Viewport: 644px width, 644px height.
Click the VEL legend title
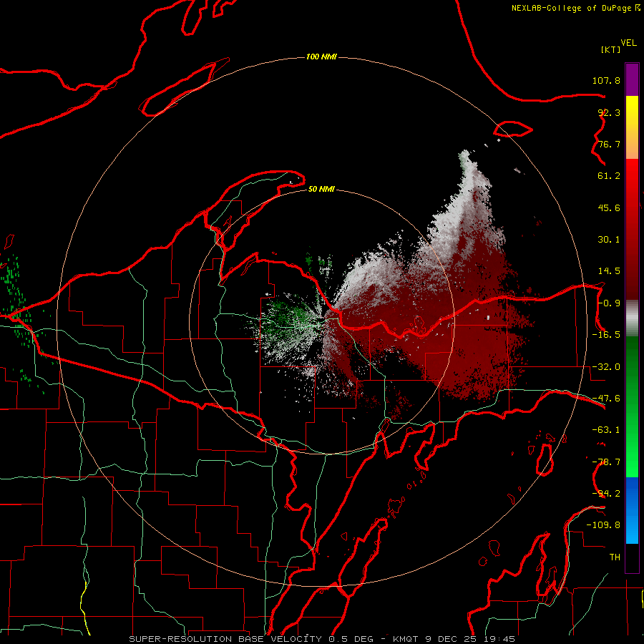pos(628,43)
